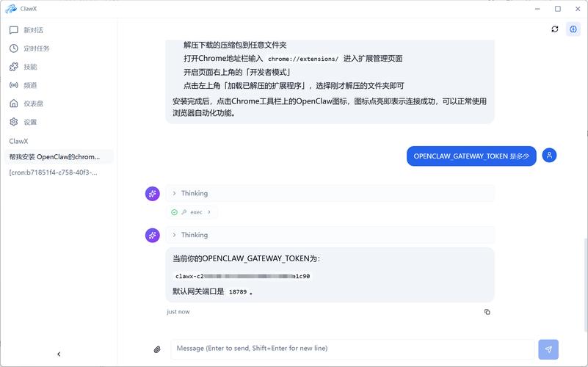588x367 pixels.
Task: Click the port number 18789
Action: point(238,291)
